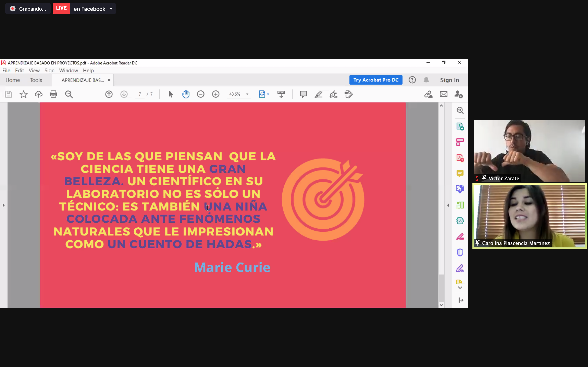
Task: Open the add comment sticky note tool
Action: [303, 94]
